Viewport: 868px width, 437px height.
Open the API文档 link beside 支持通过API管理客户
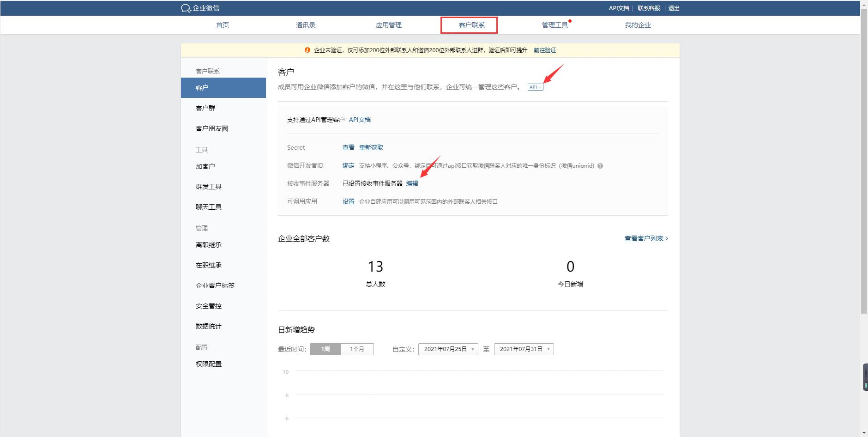[360, 120]
